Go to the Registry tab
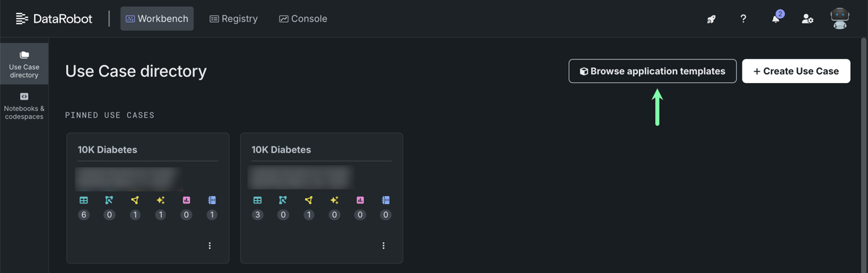Screen dimensions: 868x273 233,19
